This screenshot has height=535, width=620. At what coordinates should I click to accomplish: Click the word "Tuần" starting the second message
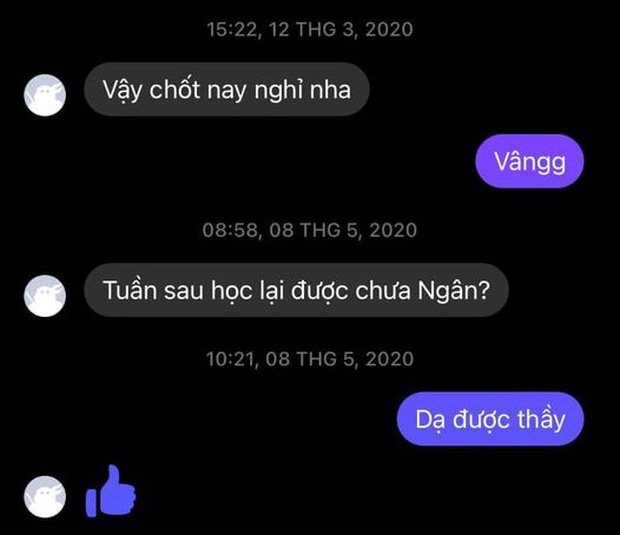[130, 290]
